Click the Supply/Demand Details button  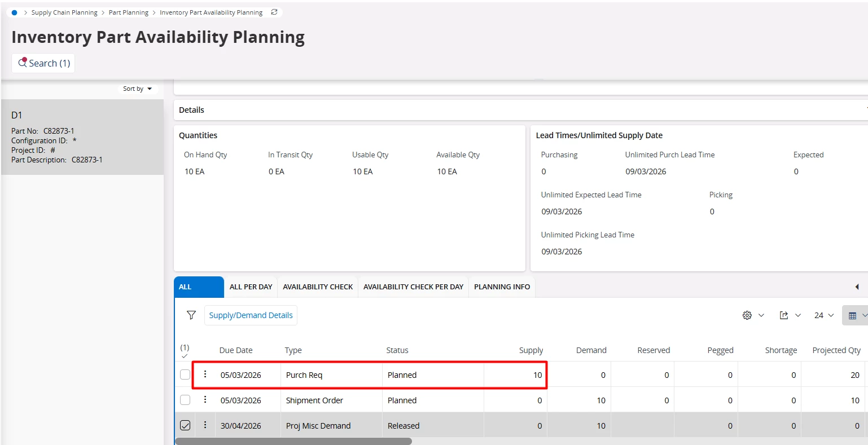(251, 315)
